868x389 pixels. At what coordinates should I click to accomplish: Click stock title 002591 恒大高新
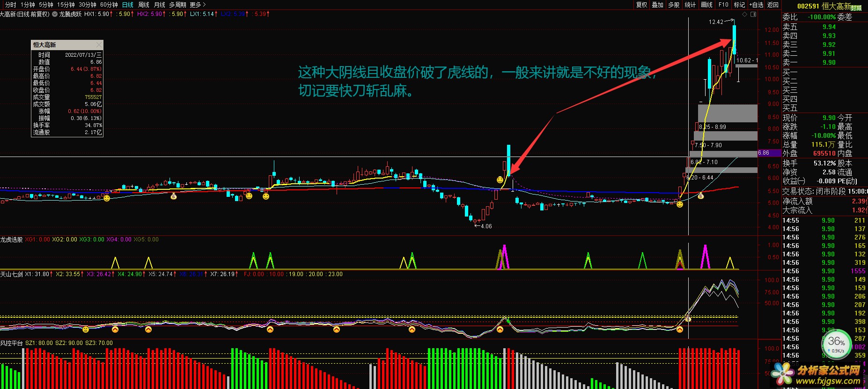[x=824, y=6]
